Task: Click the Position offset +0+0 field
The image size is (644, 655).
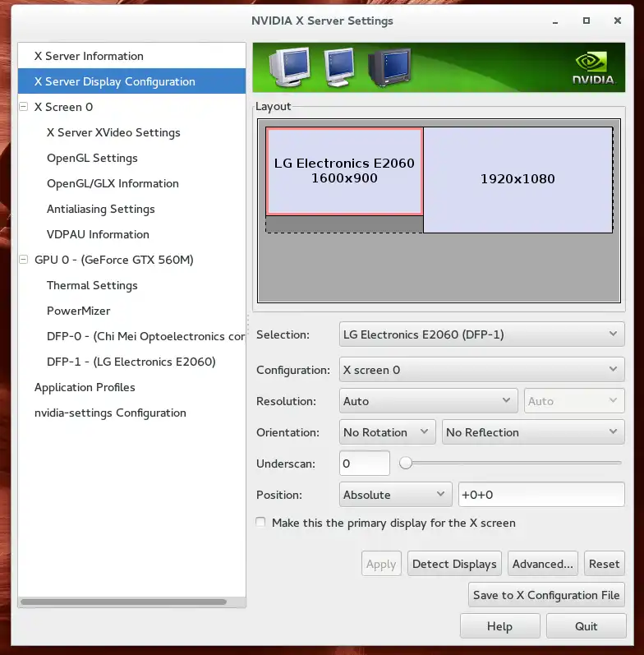Action: click(x=541, y=495)
